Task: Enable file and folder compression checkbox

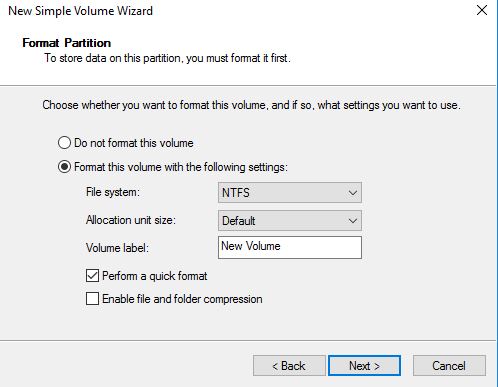Action: pyautogui.click(x=92, y=299)
